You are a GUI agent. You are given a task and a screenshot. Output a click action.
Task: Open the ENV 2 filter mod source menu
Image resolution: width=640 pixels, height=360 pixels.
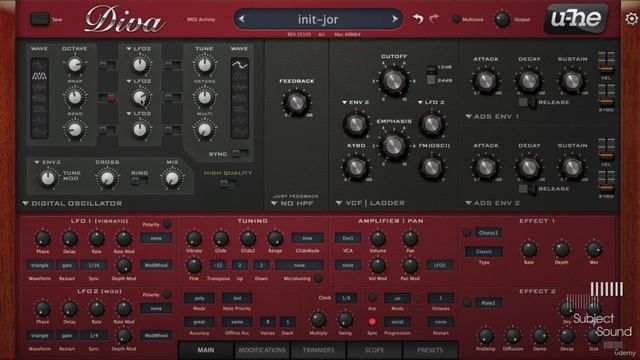[x=355, y=102]
